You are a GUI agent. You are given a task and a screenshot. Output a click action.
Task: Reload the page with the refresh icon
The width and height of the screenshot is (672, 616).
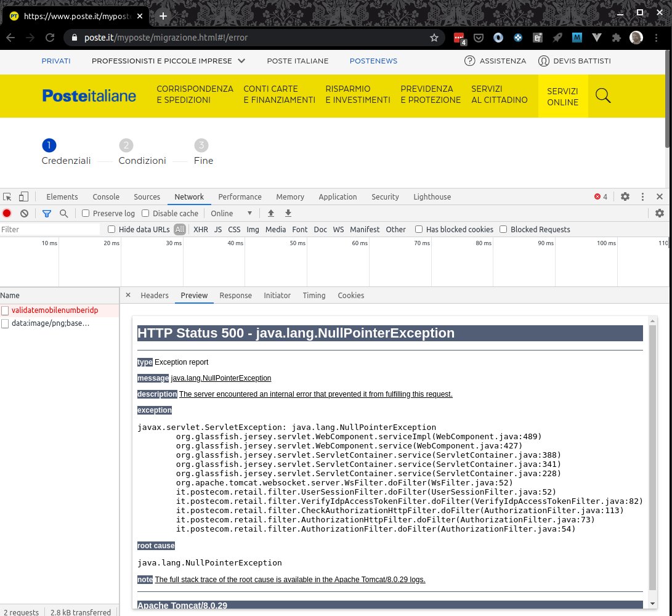[50, 38]
